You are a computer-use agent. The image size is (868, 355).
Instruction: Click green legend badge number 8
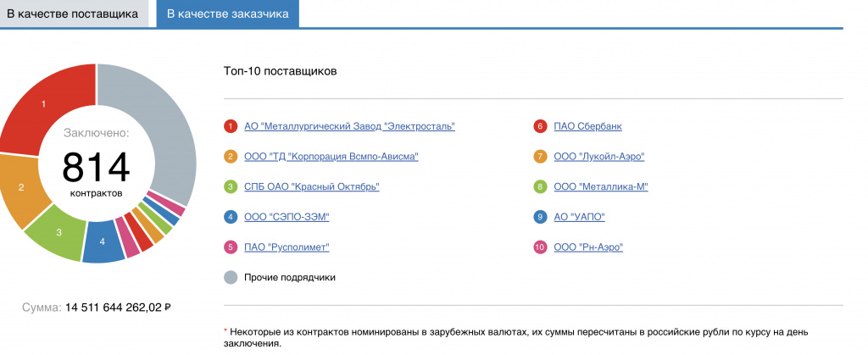[x=540, y=187]
